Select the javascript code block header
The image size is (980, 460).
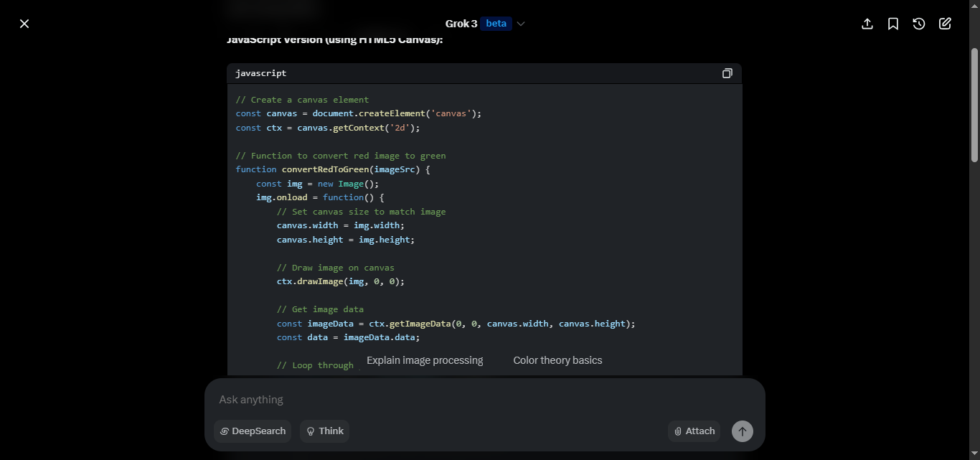[x=260, y=72]
